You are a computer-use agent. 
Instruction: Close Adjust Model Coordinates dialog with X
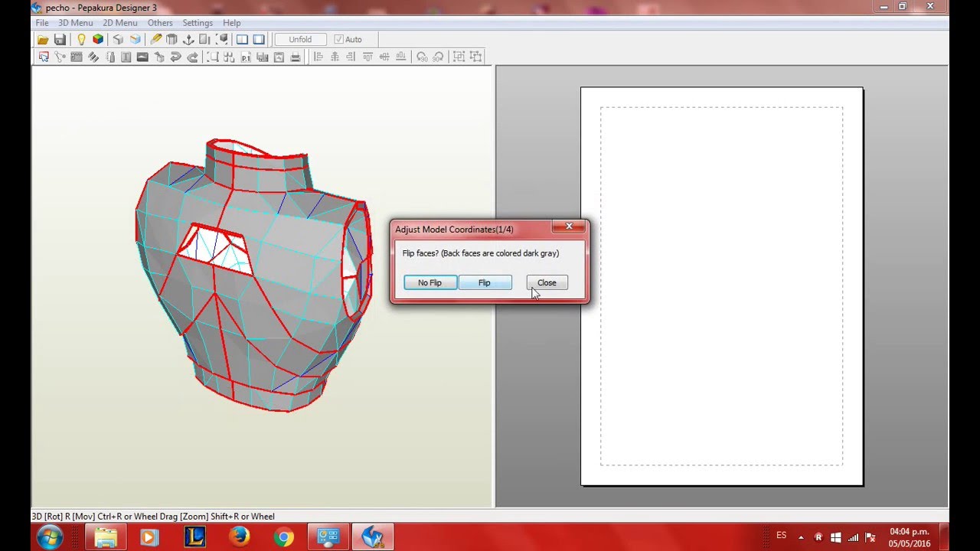pos(569,227)
